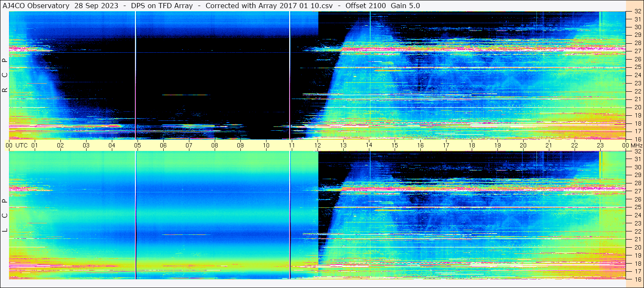
Task: Click the "Offset 2100" header text
Action: click(366, 6)
